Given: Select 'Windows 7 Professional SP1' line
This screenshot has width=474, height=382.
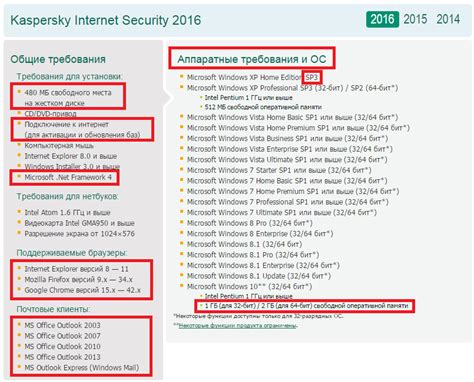Looking at the screenshot, I should coord(288,202).
